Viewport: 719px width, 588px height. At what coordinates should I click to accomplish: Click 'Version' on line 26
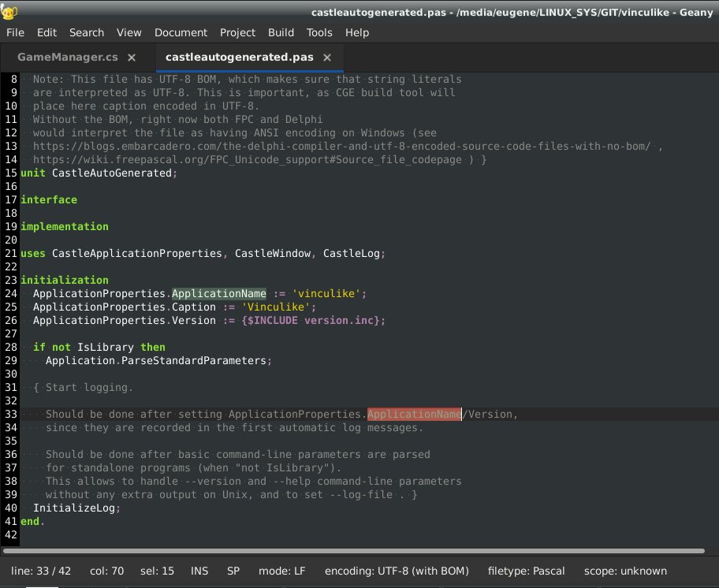pyautogui.click(x=193, y=320)
